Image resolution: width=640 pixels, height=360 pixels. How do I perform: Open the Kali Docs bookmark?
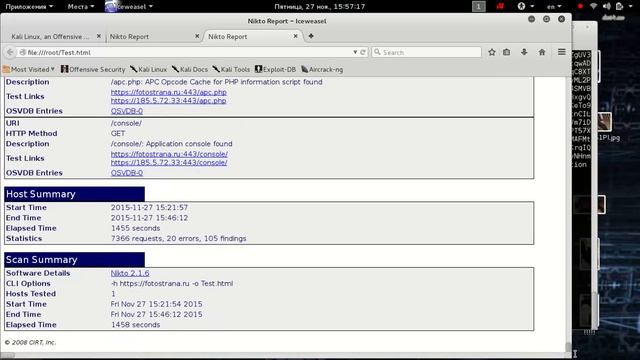point(190,69)
